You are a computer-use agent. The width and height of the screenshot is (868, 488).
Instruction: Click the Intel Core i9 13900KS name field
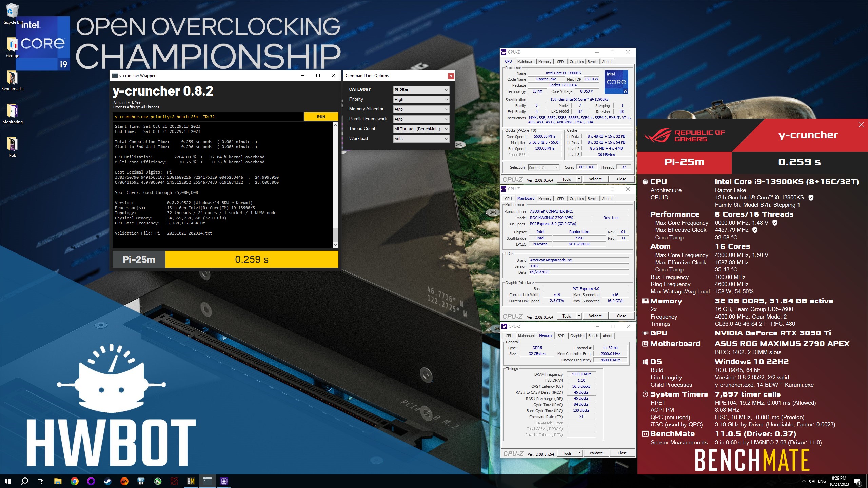tap(563, 73)
